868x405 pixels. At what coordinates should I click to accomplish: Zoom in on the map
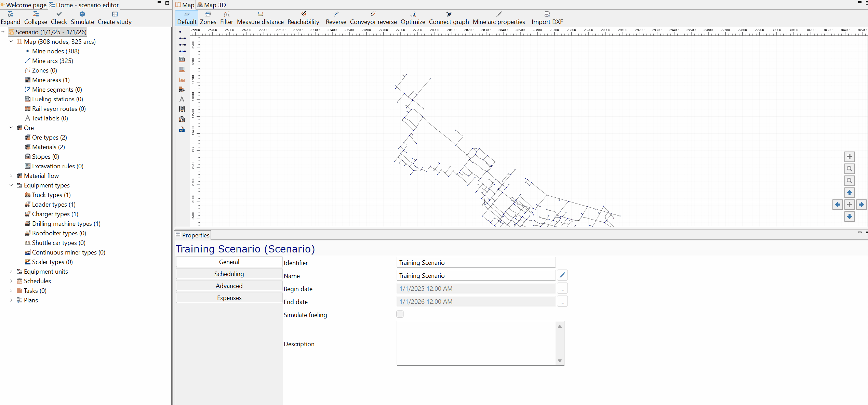(x=849, y=169)
